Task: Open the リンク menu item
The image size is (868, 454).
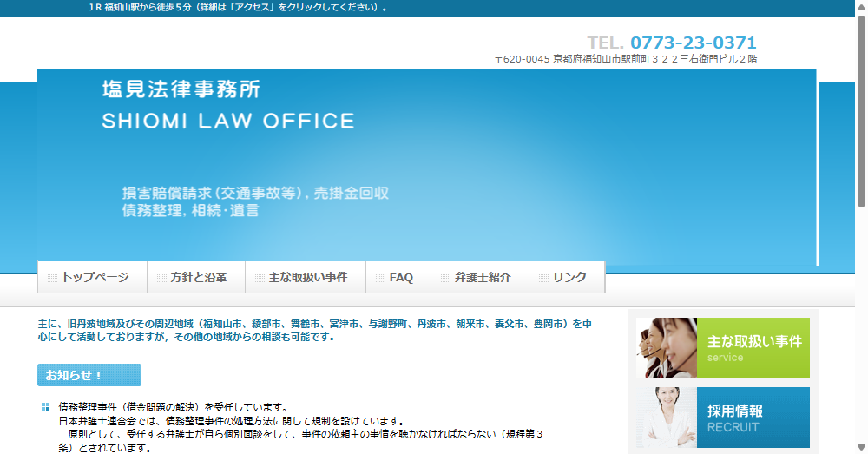Action: pos(569,278)
